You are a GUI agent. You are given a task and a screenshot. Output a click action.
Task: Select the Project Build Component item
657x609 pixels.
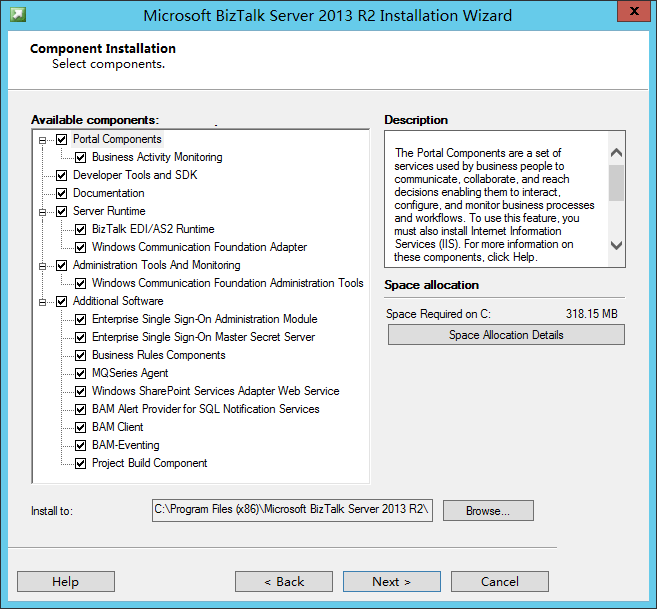coord(149,464)
